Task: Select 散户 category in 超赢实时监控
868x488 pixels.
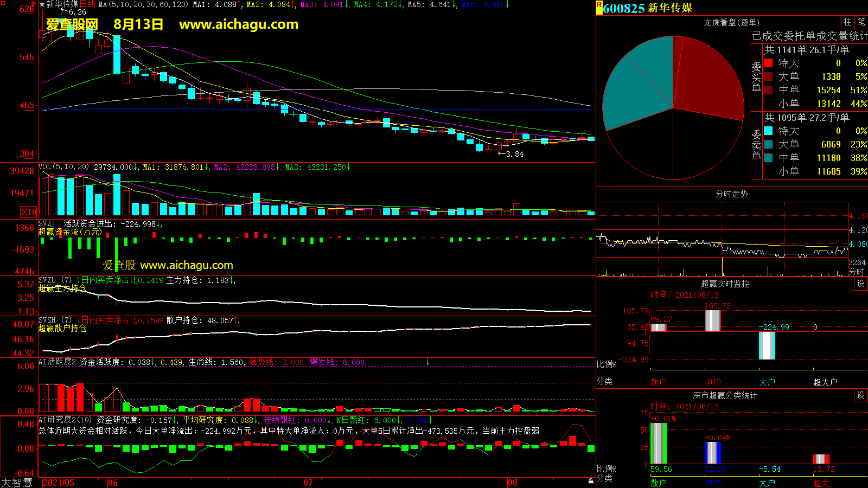Action: [658, 382]
